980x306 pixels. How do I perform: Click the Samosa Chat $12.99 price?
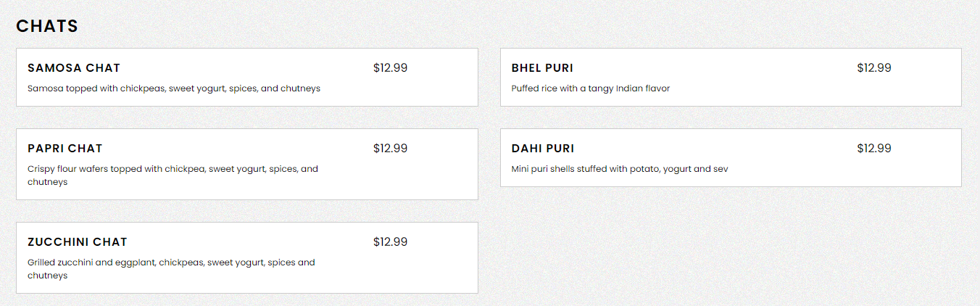click(x=390, y=68)
